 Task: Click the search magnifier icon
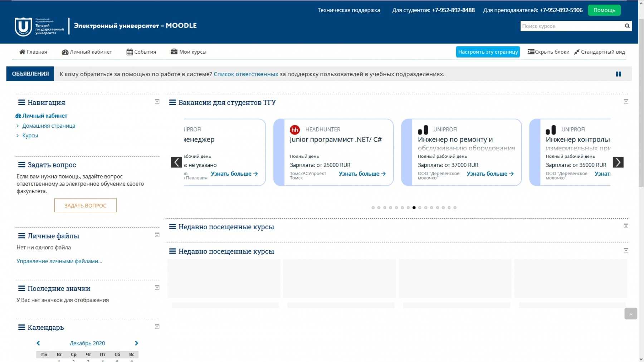627,26
